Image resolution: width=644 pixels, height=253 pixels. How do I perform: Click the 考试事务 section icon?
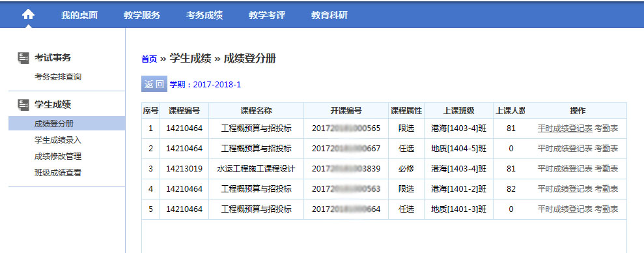pos(23,58)
